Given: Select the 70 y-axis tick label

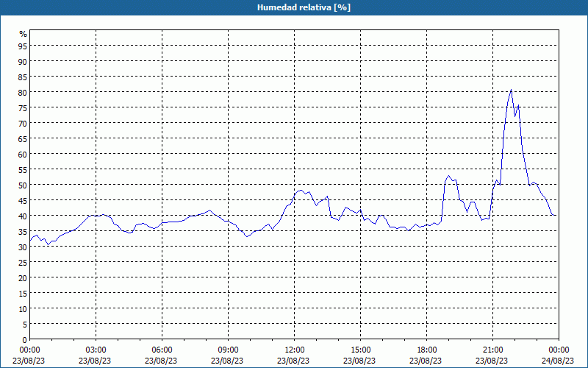Looking at the screenshot, I should pyautogui.click(x=23, y=123).
